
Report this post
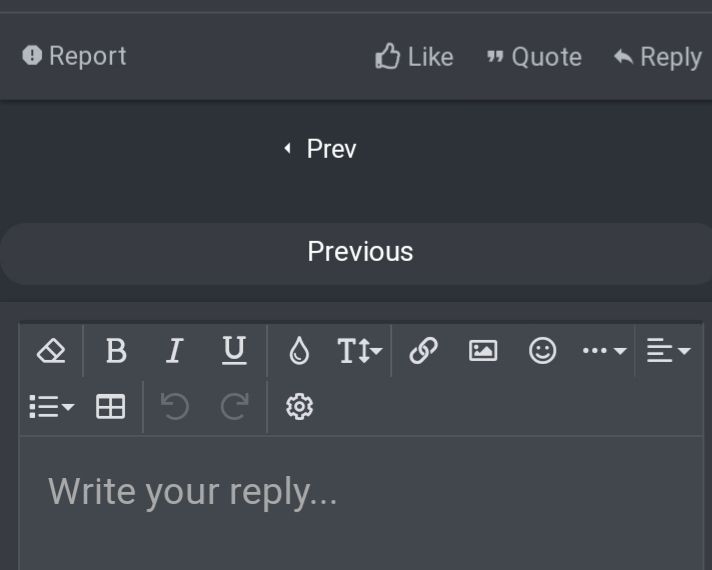[x=75, y=56]
